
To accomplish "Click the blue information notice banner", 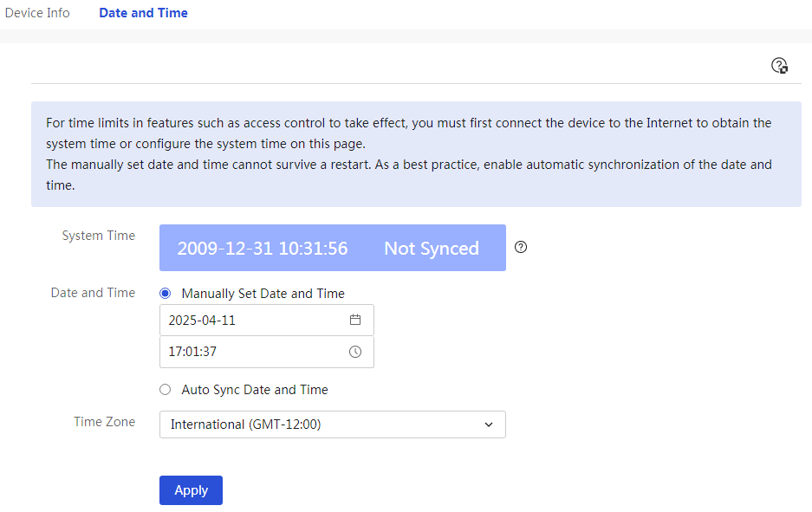I will [x=416, y=154].
